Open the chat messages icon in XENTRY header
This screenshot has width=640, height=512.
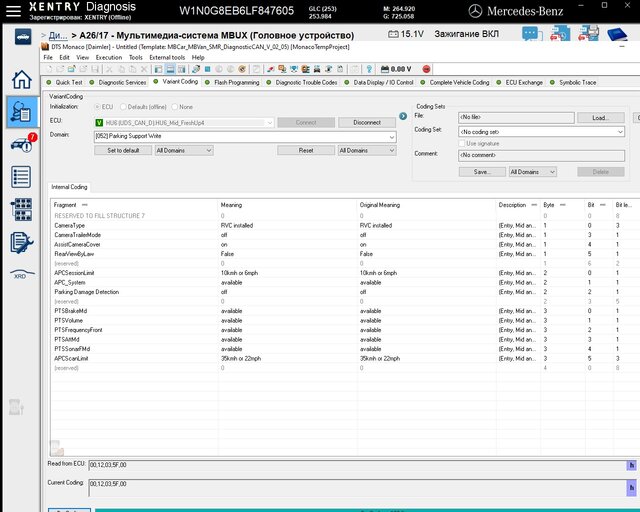pos(532,33)
